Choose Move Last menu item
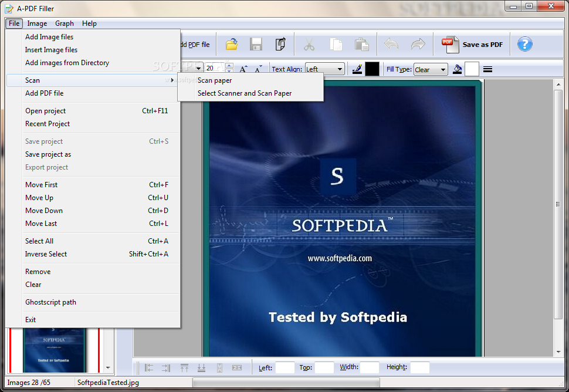Screen dimensions: 569x392 (x=93, y=224)
